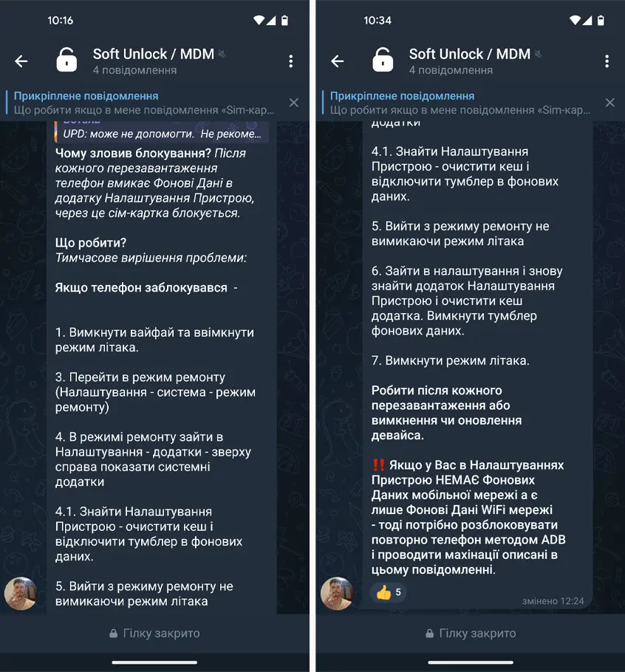The height and width of the screenshot is (672, 625).
Task: Tap the thumbs-up reaction showing 5
Action: click(387, 592)
